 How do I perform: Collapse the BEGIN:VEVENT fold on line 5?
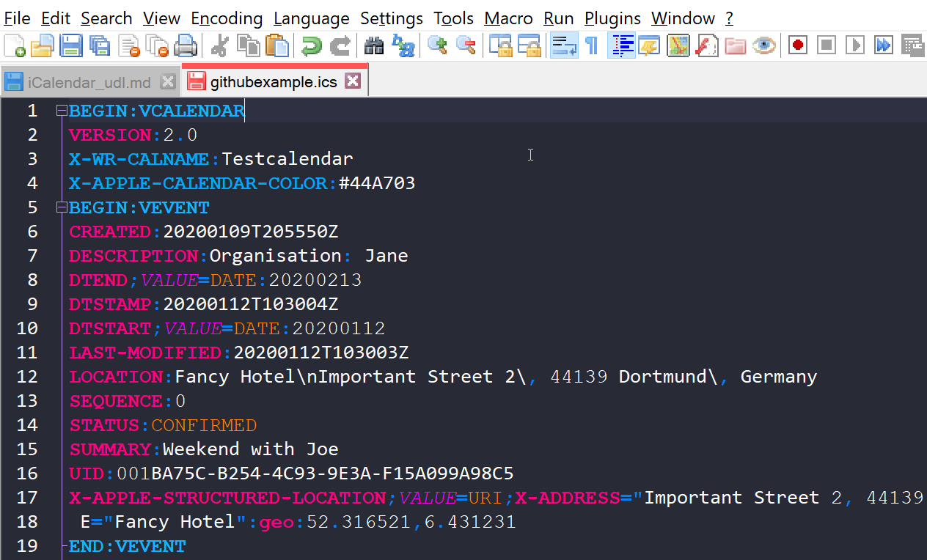(x=62, y=208)
